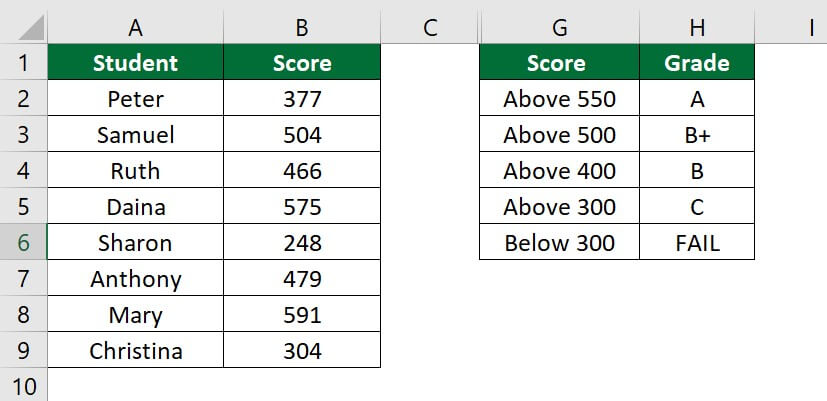Select Samuel's score cell 504
The image size is (827, 401).
pos(302,135)
